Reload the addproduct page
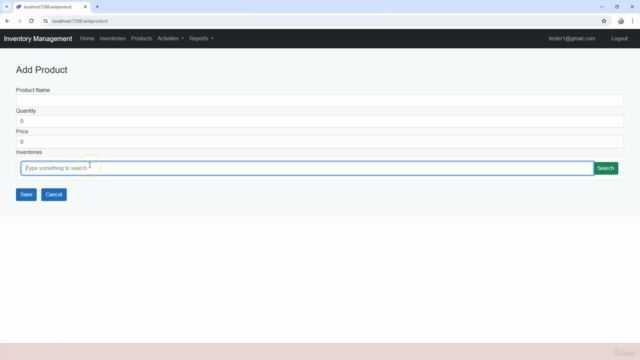Viewport: 640px width, 360px height. [31, 21]
